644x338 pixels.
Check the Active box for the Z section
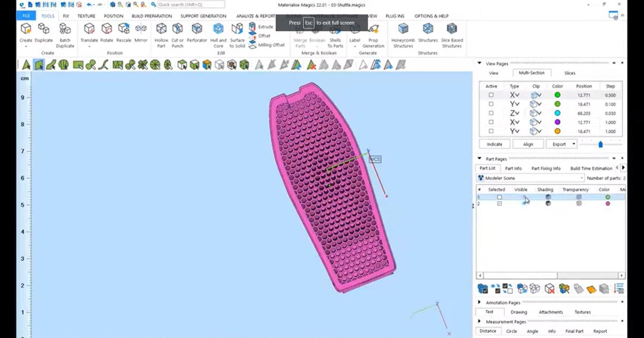[x=491, y=113]
